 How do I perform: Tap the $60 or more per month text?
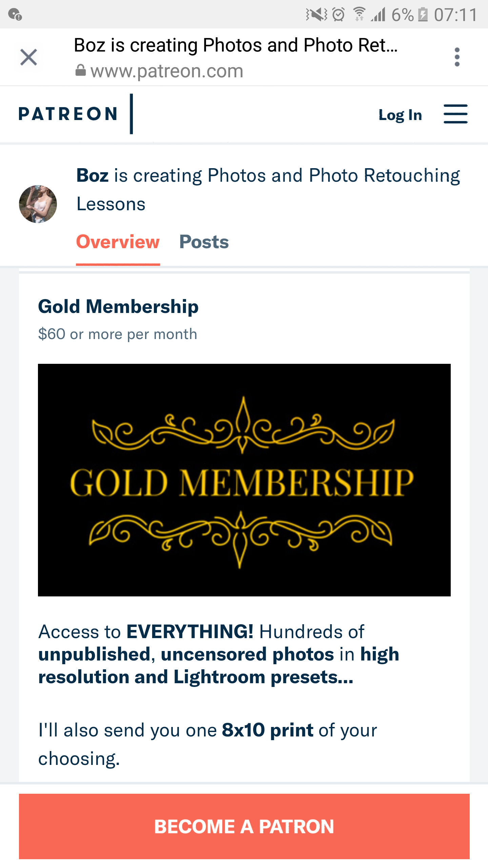coord(118,334)
